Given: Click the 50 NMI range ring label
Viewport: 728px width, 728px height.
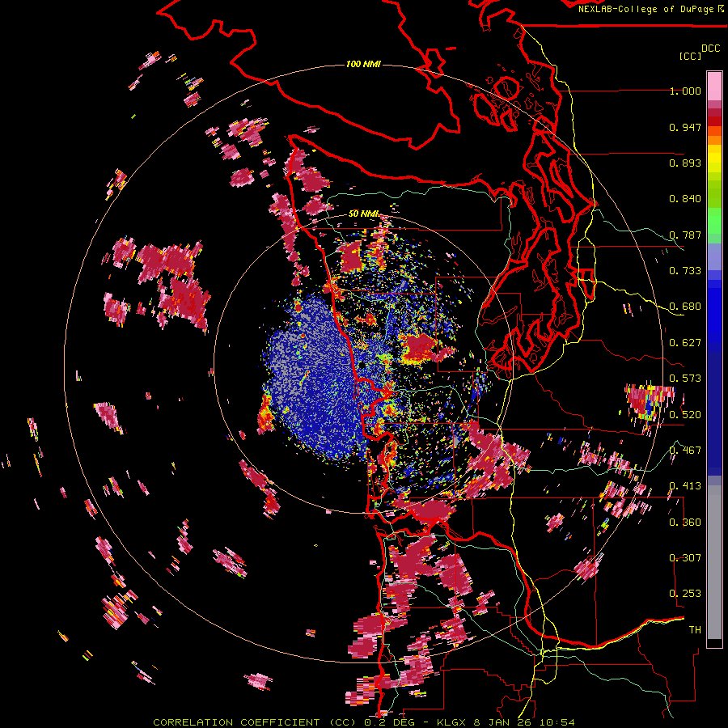Looking at the screenshot, I should 363,214.
